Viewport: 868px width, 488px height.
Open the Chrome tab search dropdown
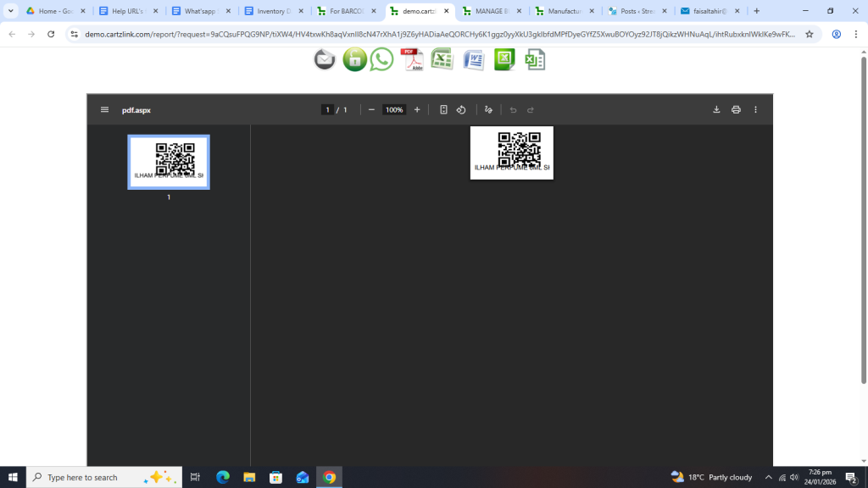(11, 11)
